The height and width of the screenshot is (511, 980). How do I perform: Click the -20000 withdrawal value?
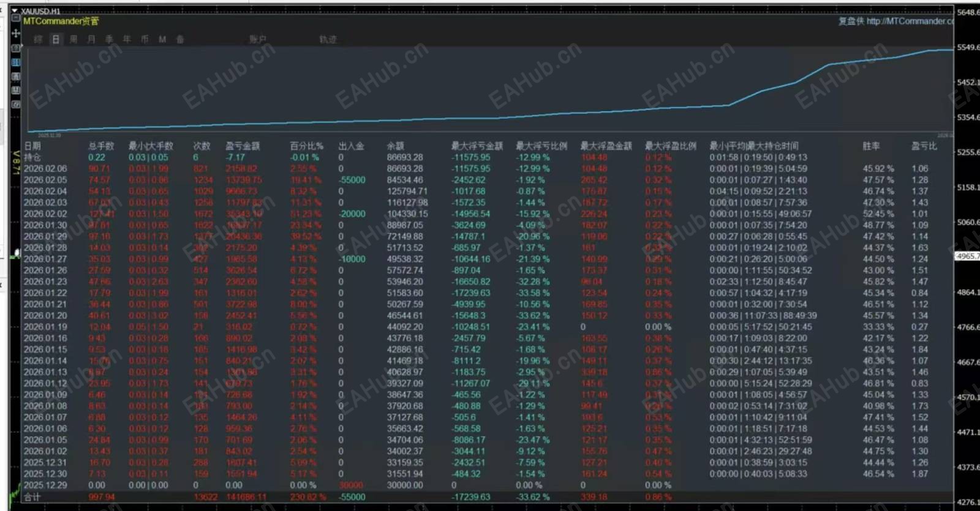[352, 214]
